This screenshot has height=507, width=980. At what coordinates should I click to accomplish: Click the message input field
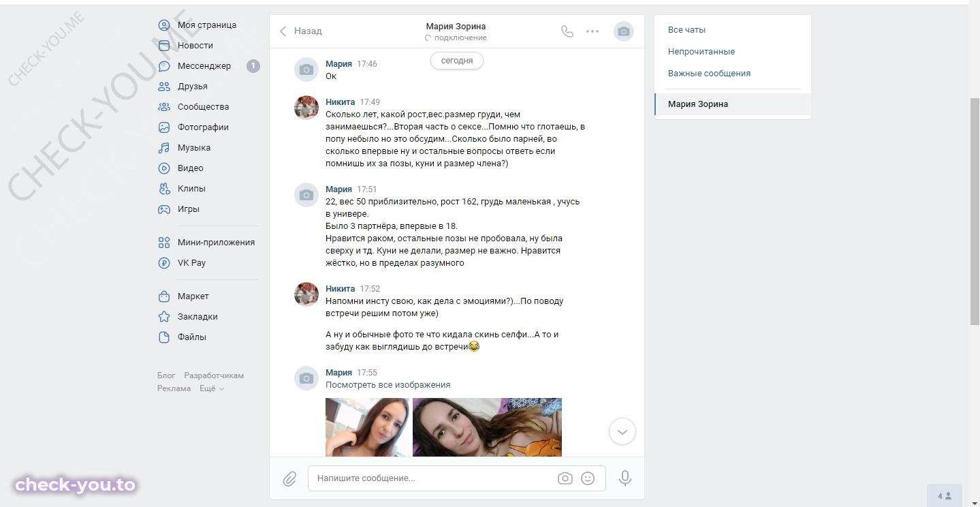[x=433, y=478]
